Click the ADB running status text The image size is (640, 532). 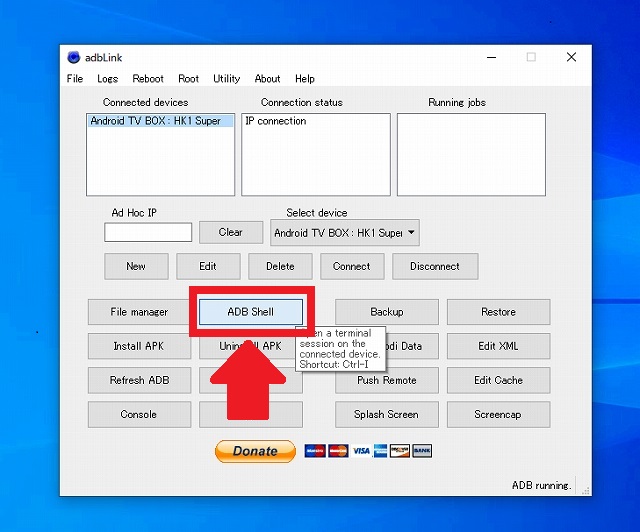coord(541,485)
